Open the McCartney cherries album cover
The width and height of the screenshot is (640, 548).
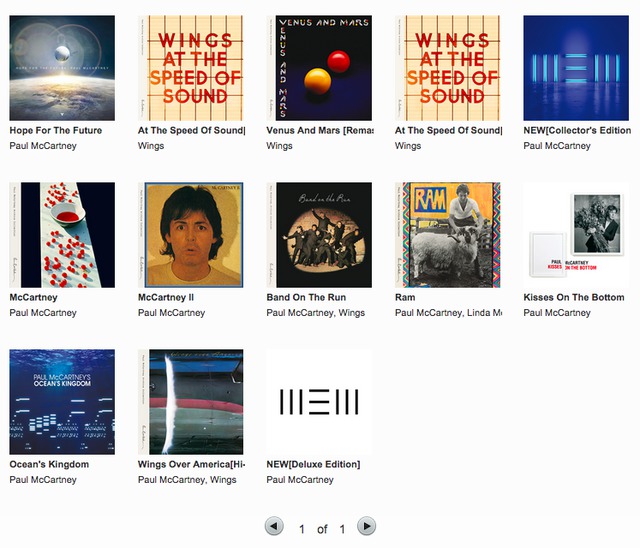pos(62,235)
